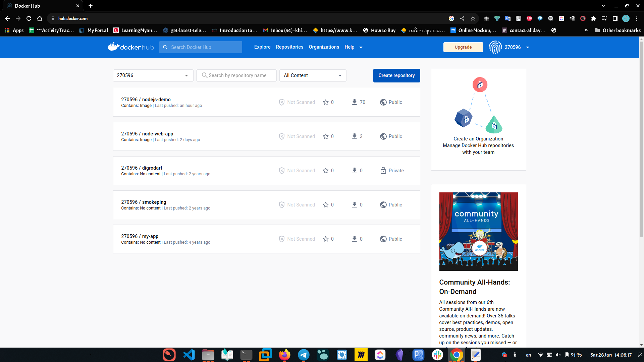Click the Not Scanned shield on nodejs-demo

click(x=282, y=102)
